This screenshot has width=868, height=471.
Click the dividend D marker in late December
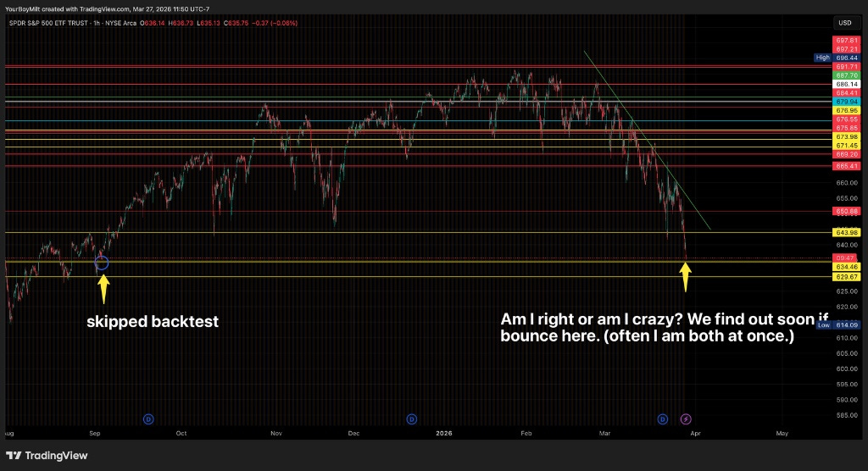[x=412, y=419]
